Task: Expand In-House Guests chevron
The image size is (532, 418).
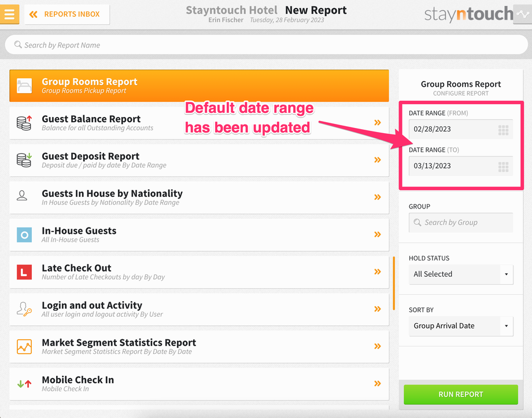Action: coord(378,234)
